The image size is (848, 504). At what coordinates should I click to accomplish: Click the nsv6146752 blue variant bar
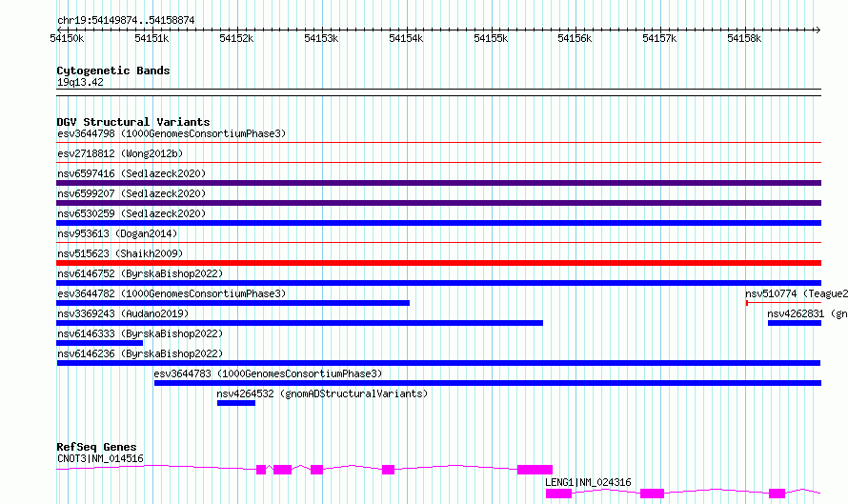(x=438, y=283)
